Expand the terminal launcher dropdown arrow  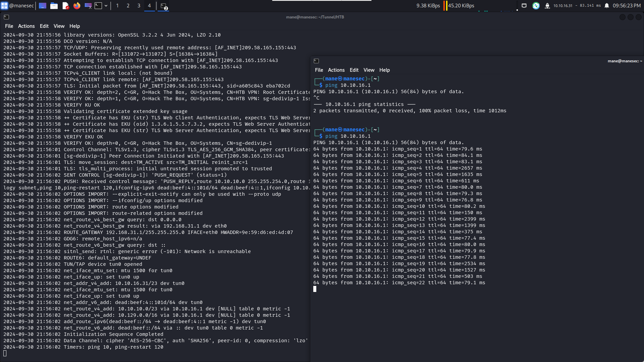click(x=106, y=6)
